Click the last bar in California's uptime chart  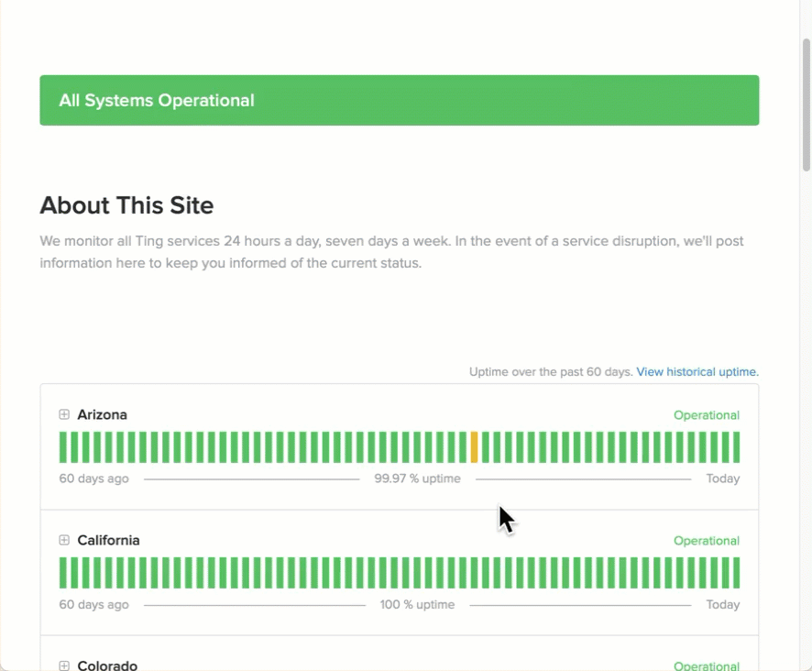coord(736,573)
